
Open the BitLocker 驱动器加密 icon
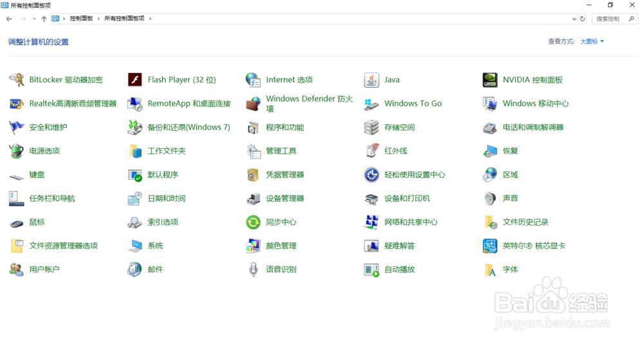[17, 80]
